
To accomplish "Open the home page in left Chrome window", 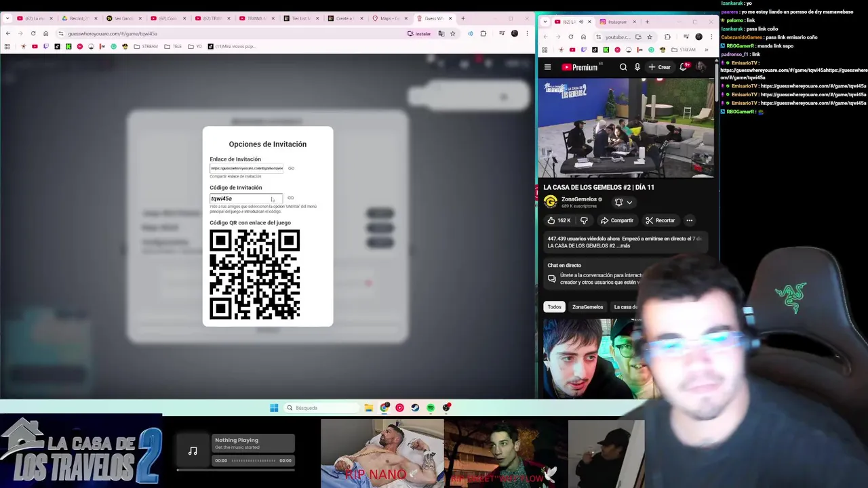I will tap(46, 33).
